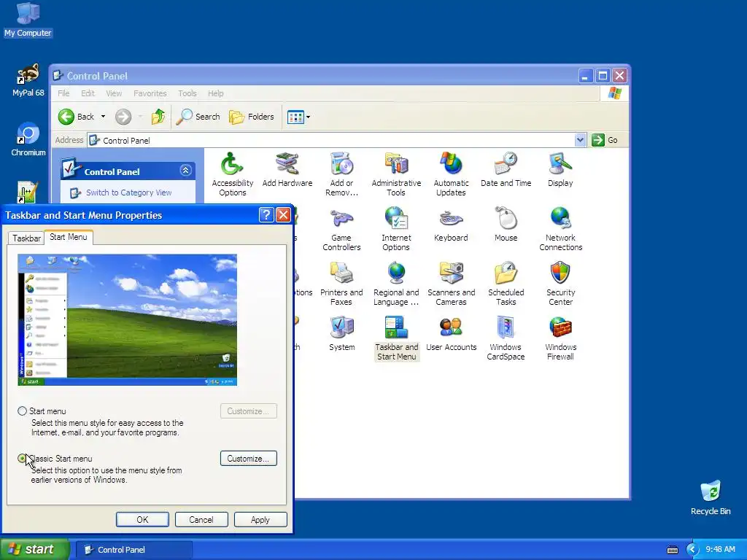
Task: Open Game Controllers icon
Action: click(341, 229)
